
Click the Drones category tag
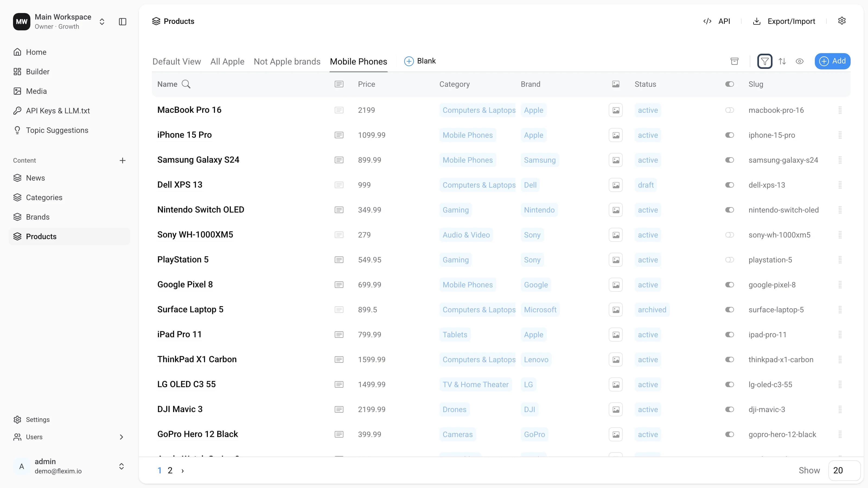[454, 409]
